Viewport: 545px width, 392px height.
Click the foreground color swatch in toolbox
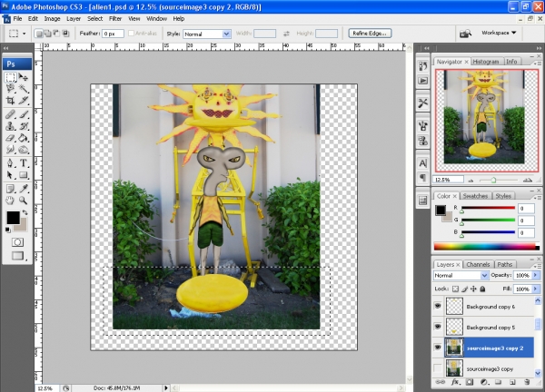(x=14, y=218)
